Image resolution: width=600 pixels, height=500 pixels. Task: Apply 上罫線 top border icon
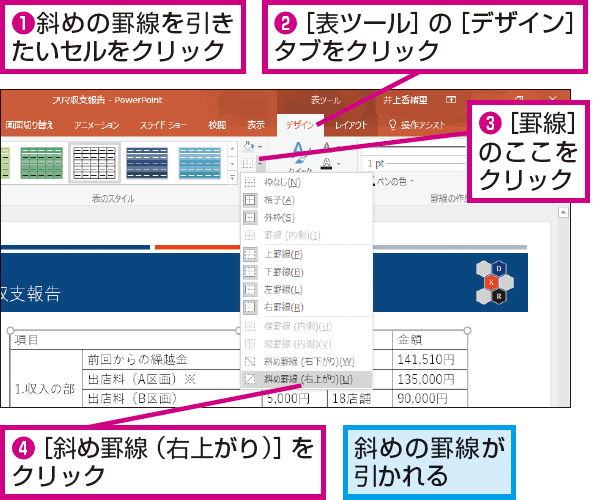click(x=250, y=254)
